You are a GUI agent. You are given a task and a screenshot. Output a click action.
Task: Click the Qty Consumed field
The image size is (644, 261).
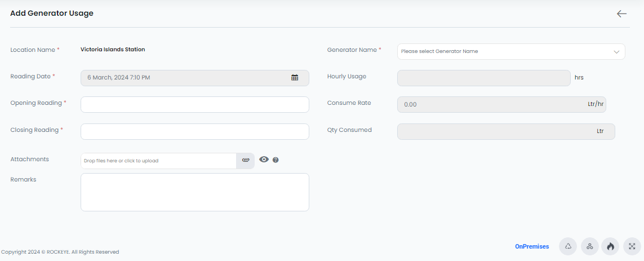pos(506,131)
